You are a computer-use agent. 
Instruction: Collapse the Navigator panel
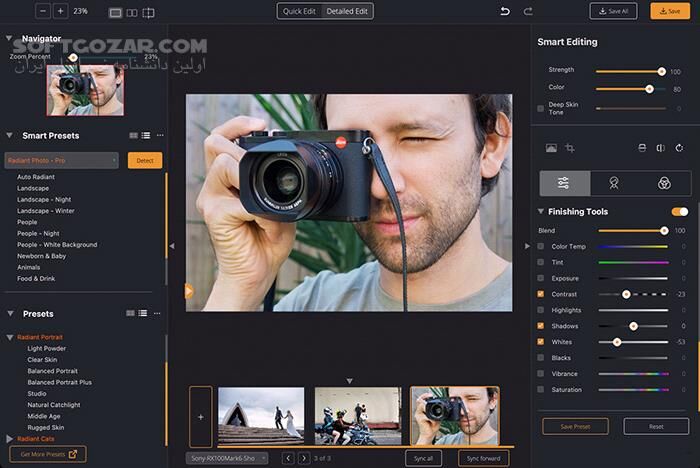(x=8, y=38)
